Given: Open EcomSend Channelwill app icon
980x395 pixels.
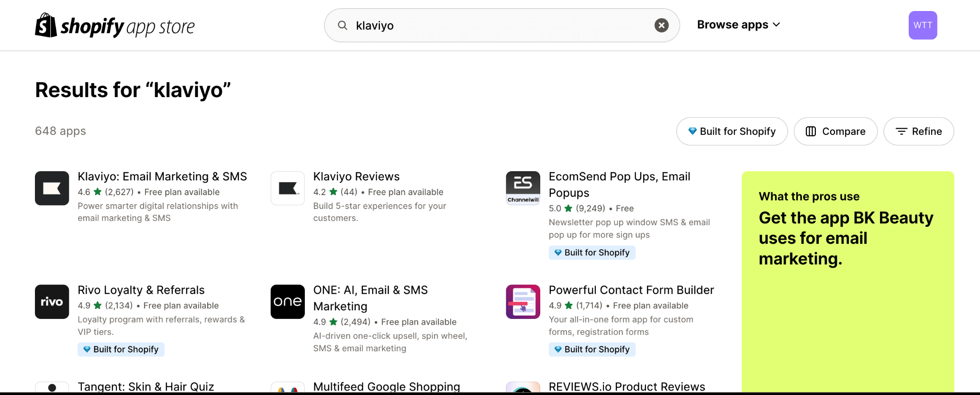Looking at the screenshot, I should [x=523, y=188].
